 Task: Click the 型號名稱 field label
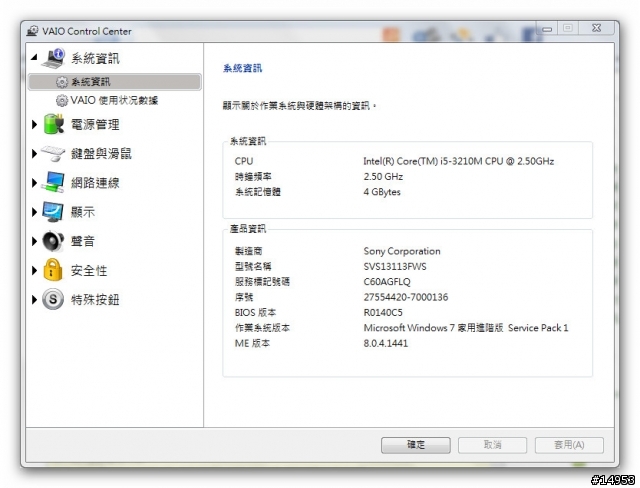click(x=253, y=267)
